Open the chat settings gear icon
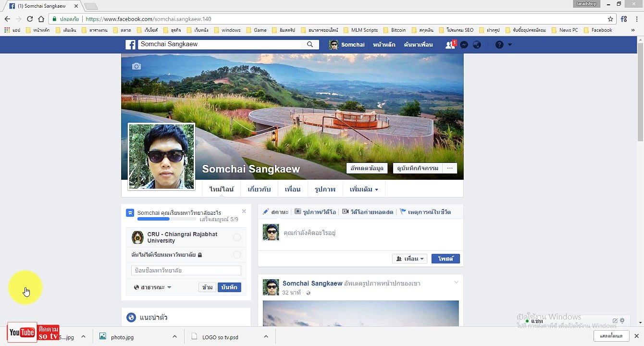644x346 pixels. coord(622,321)
